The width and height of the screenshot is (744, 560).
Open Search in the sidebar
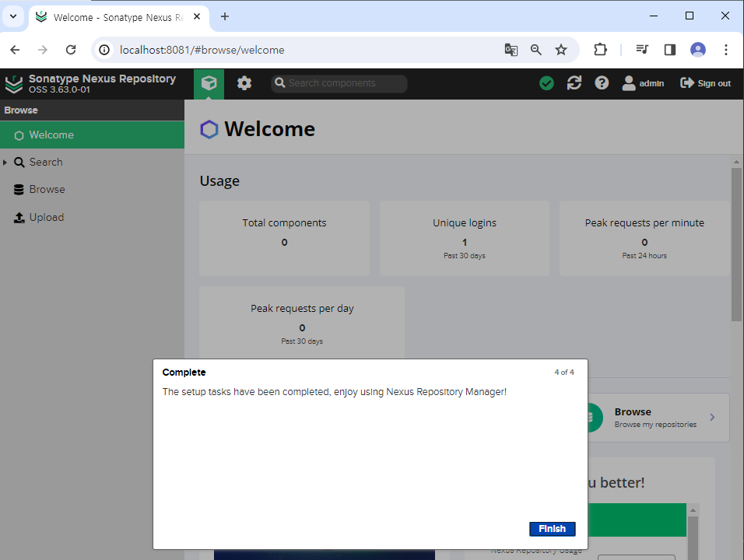[x=46, y=163]
